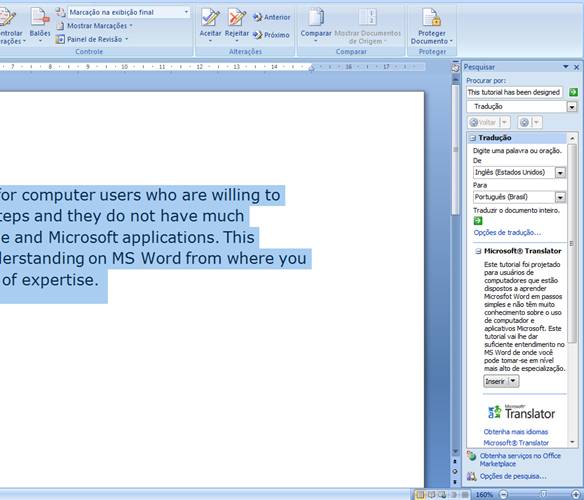Image resolution: width=584 pixels, height=500 pixels.
Task: Click the next page browse button
Action: click(x=455, y=482)
